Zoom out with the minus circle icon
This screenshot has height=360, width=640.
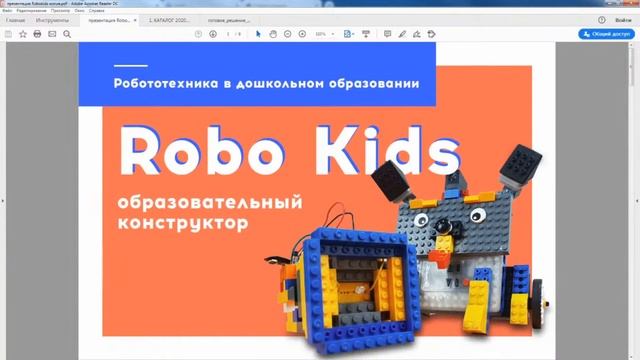(x=287, y=34)
